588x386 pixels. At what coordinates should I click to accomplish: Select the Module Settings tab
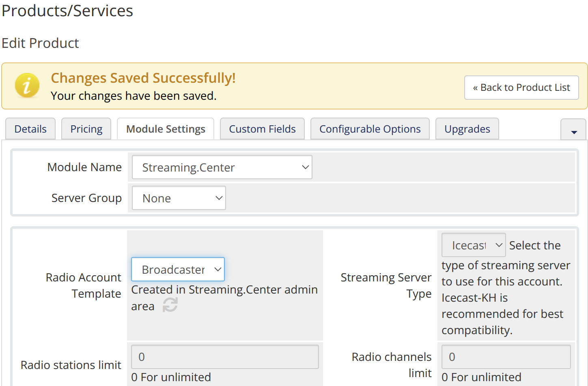166,129
